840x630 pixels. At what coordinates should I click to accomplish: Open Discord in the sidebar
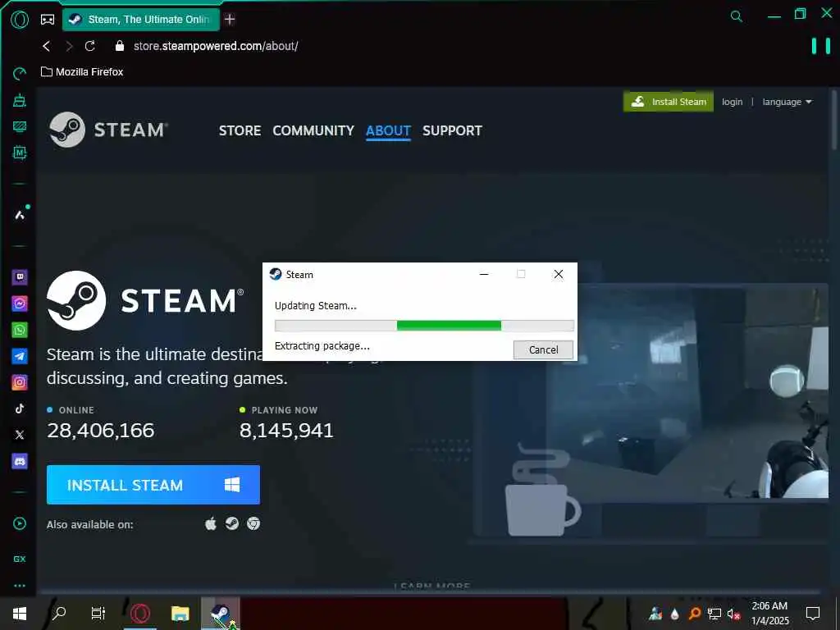point(20,461)
